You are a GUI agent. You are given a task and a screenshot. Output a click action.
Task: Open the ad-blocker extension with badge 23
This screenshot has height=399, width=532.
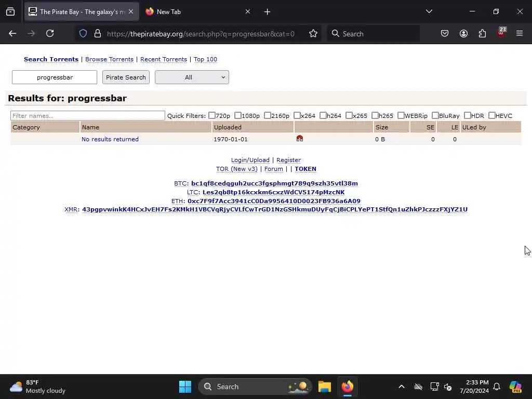coord(501,33)
